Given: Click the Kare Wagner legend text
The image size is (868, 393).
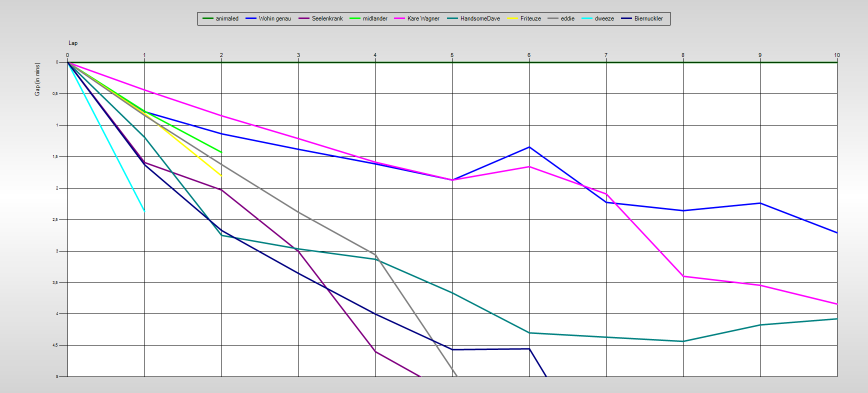Looking at the screenshot, I should pos(423,18).
